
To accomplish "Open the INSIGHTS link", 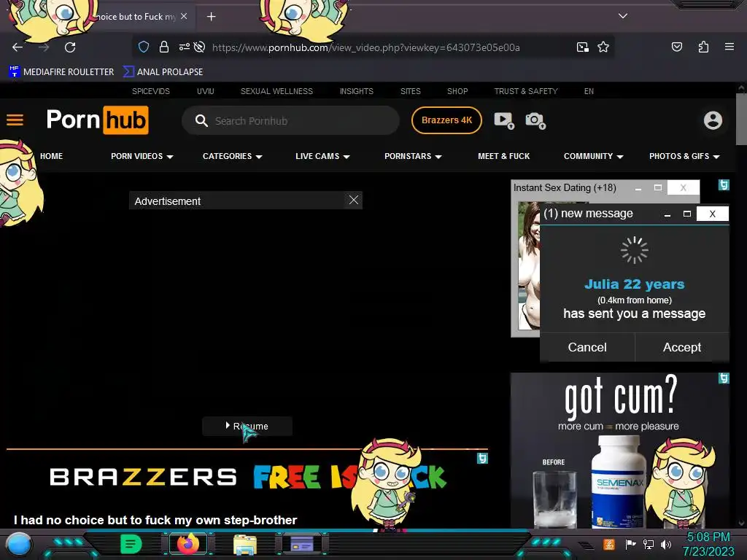I will click(x=356, y=91).
